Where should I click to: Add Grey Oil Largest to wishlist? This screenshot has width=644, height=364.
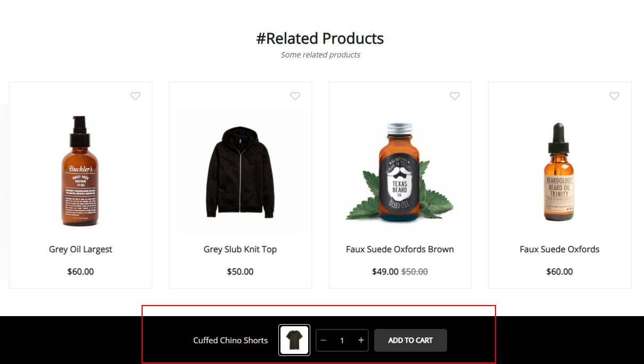(135, 96)
